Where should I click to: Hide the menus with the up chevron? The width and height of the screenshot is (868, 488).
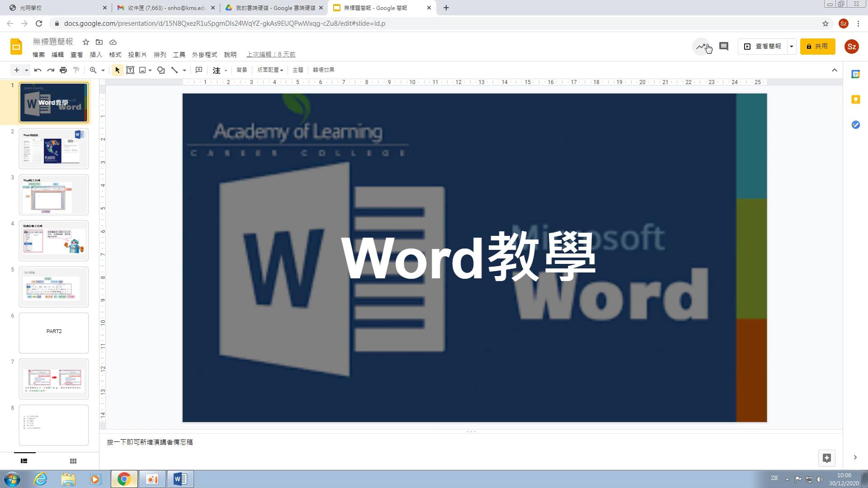tap(835, 70)
